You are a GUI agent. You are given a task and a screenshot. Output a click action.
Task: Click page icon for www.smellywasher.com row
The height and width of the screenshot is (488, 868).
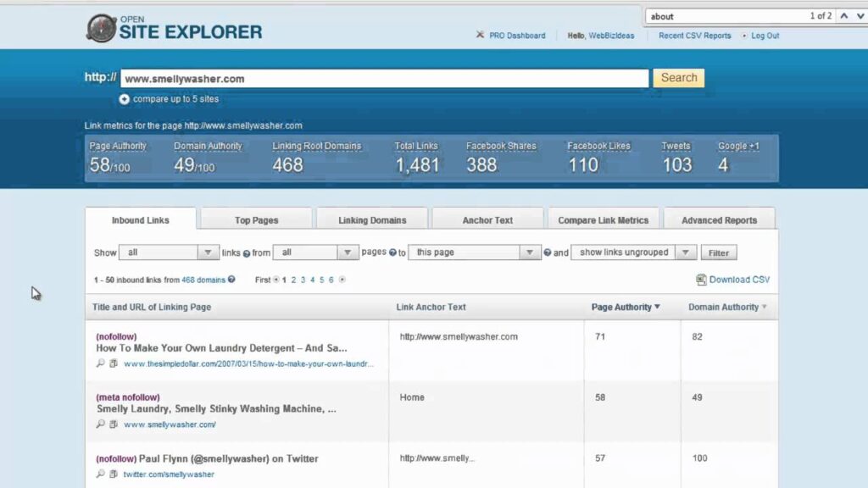click(114, 424)
